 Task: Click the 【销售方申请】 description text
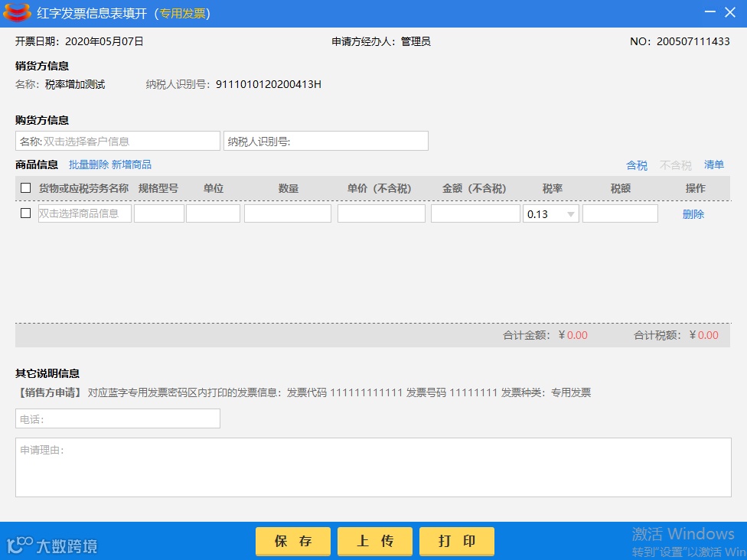(303, 393)
